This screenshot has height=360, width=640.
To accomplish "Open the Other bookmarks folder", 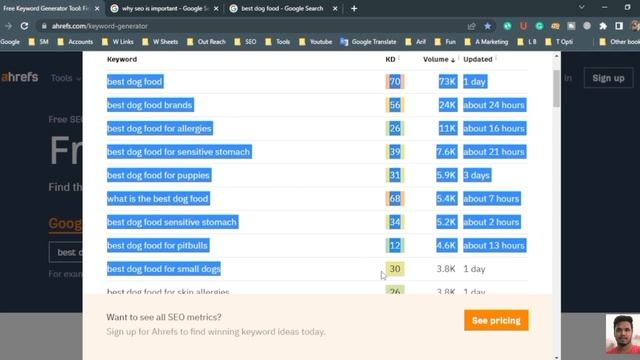I will 619,42.
